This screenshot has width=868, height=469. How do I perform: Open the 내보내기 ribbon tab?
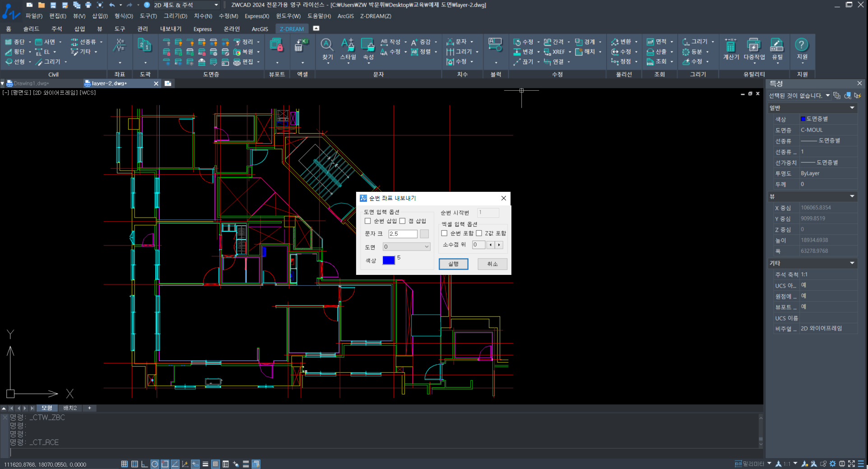171,29
